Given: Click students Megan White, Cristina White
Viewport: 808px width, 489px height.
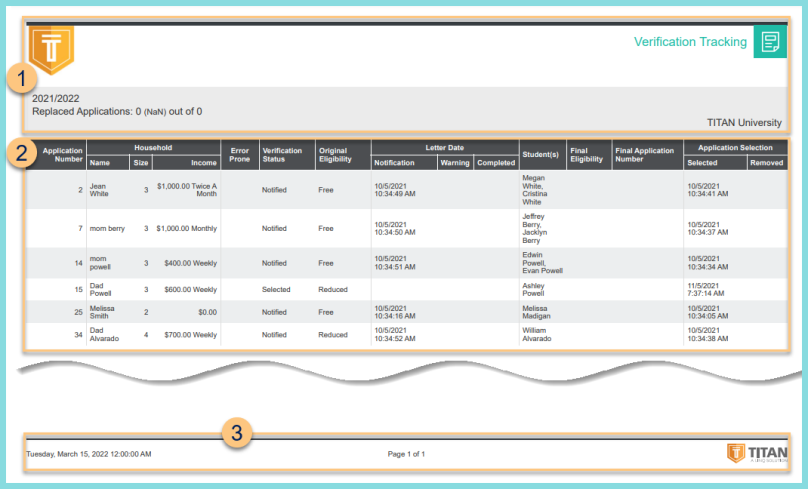Looking at the screenshot, I should tap(535, 190).
